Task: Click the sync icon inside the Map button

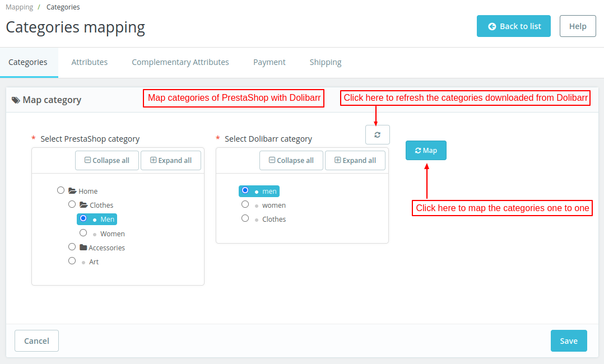Action: click(x=418, y=151)
